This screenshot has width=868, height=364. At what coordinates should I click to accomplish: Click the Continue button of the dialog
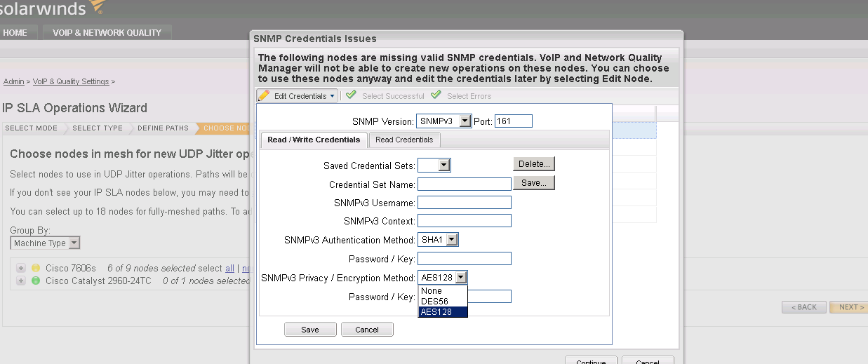pos(591,360)
